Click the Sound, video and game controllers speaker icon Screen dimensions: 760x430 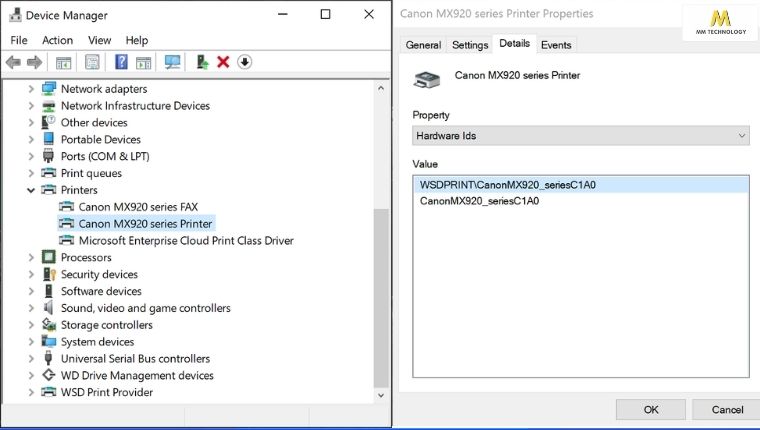click(x=48, y=307)
